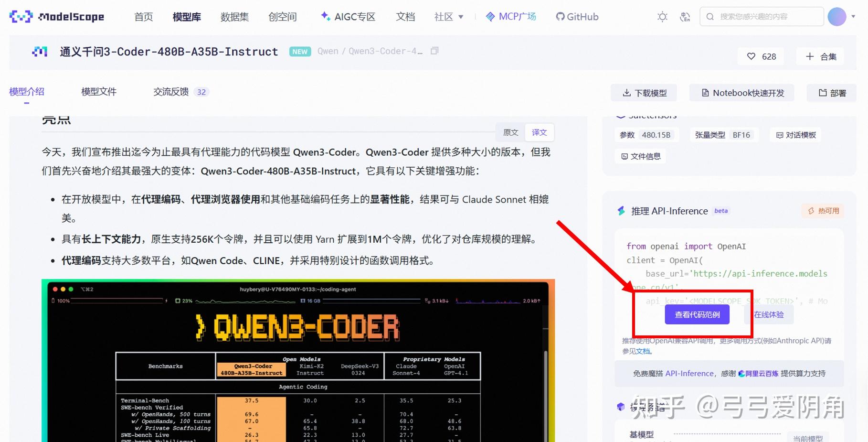Show the 译文 translated text
Screen dimensions: 868x442
[x=540, y=132]
